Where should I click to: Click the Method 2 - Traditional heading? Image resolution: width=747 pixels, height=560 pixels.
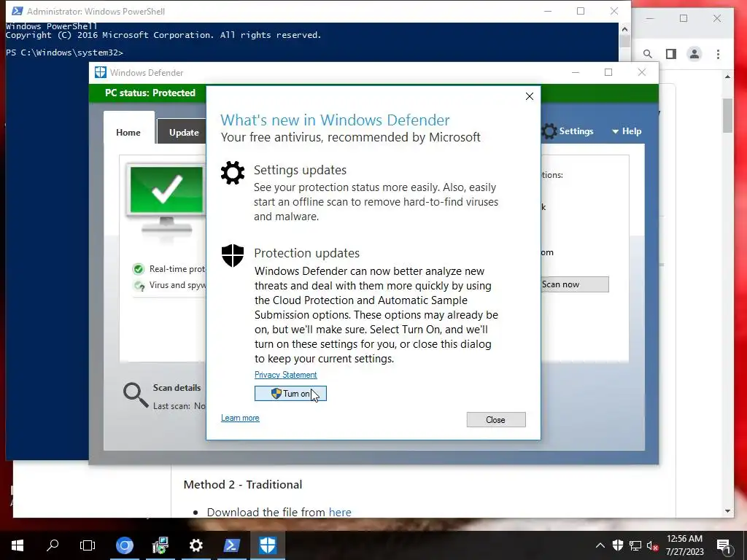[x=243, y=485]
